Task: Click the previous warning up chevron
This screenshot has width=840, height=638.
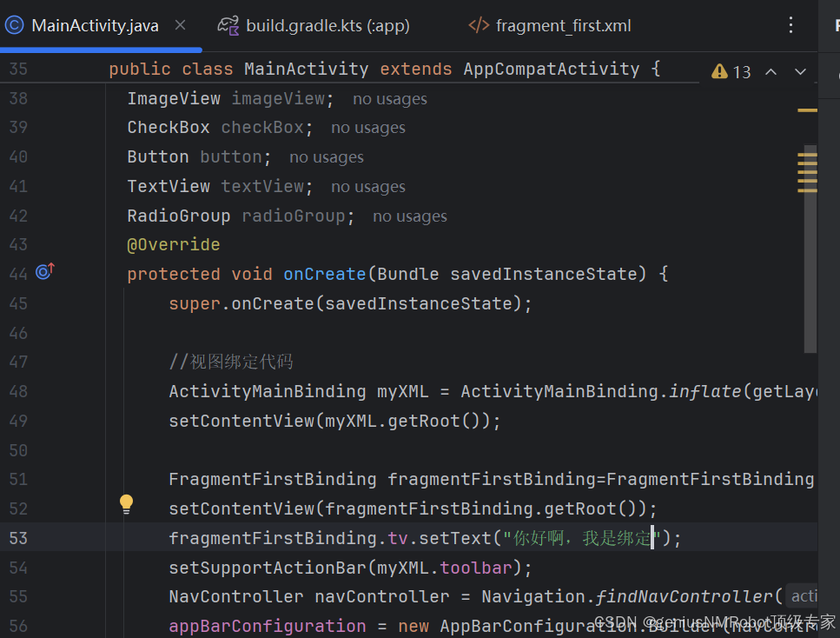Action: (771, 72)
